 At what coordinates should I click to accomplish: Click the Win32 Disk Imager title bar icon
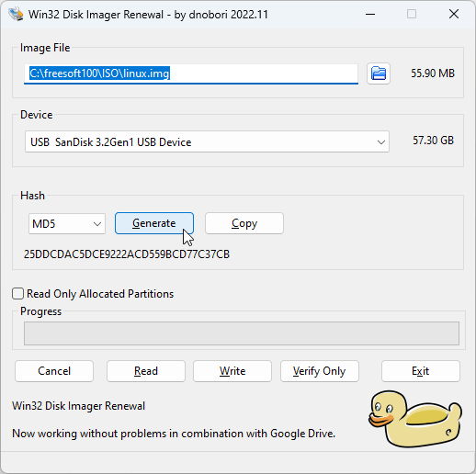(x=16, y=15)
